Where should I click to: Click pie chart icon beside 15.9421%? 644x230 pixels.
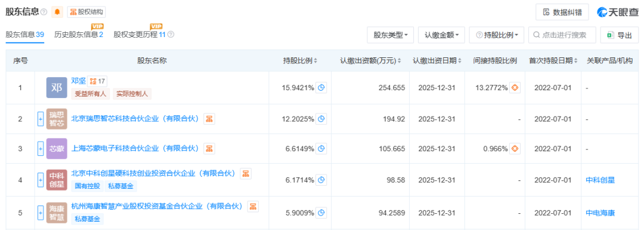point(321,88)
